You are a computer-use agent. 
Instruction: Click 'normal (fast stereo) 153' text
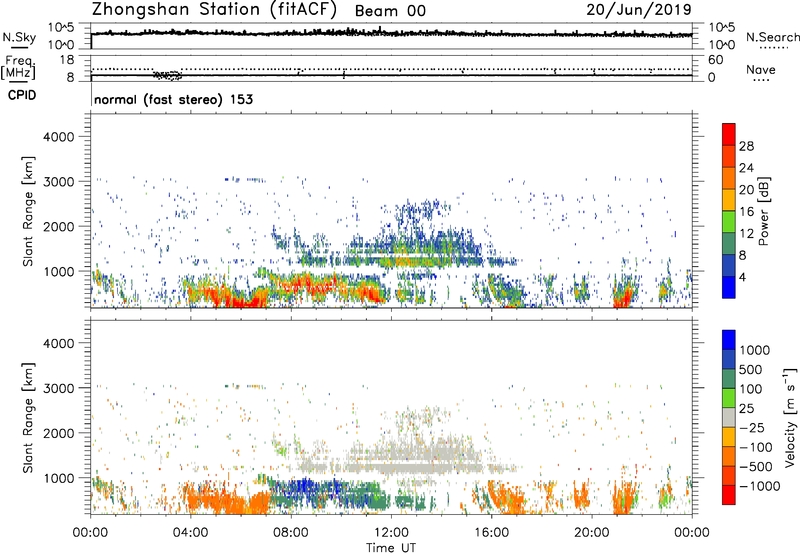(x=173, y=99)
